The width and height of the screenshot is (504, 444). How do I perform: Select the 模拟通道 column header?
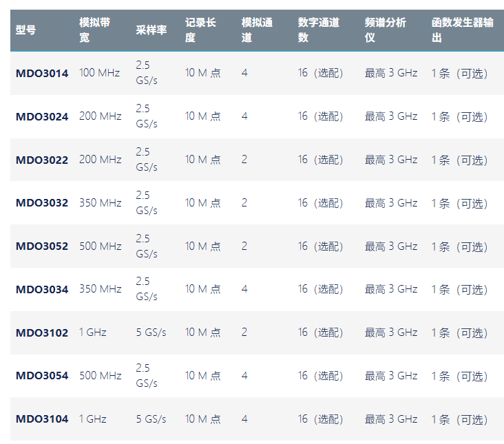[x=257, y=30]
